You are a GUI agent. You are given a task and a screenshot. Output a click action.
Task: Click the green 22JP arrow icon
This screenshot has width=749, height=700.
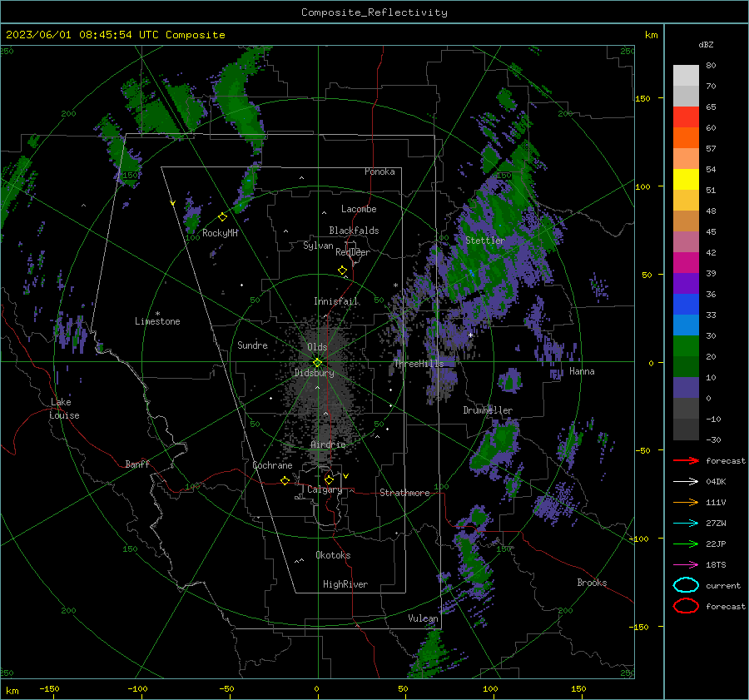[686, 544]
